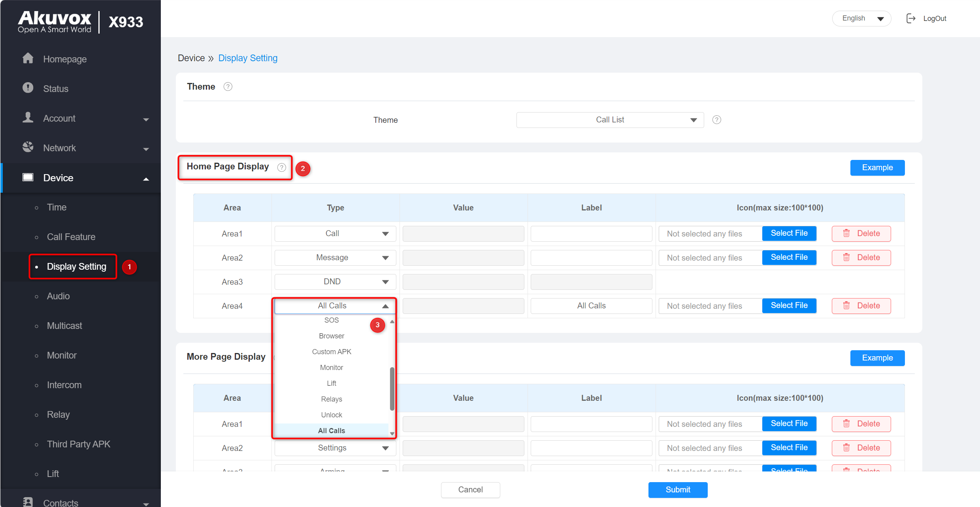Open Time settings in sidebar

pos(57,207)
